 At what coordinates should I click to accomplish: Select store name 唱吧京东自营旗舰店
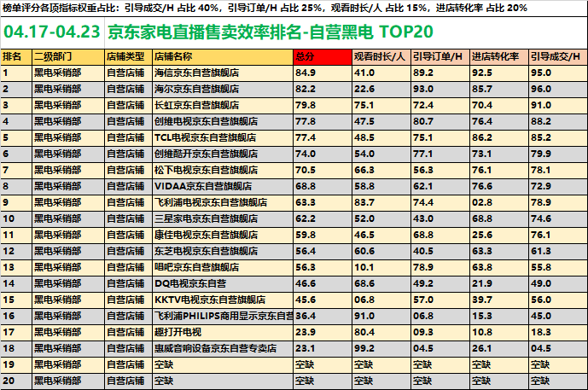click(x=196, y=267)
